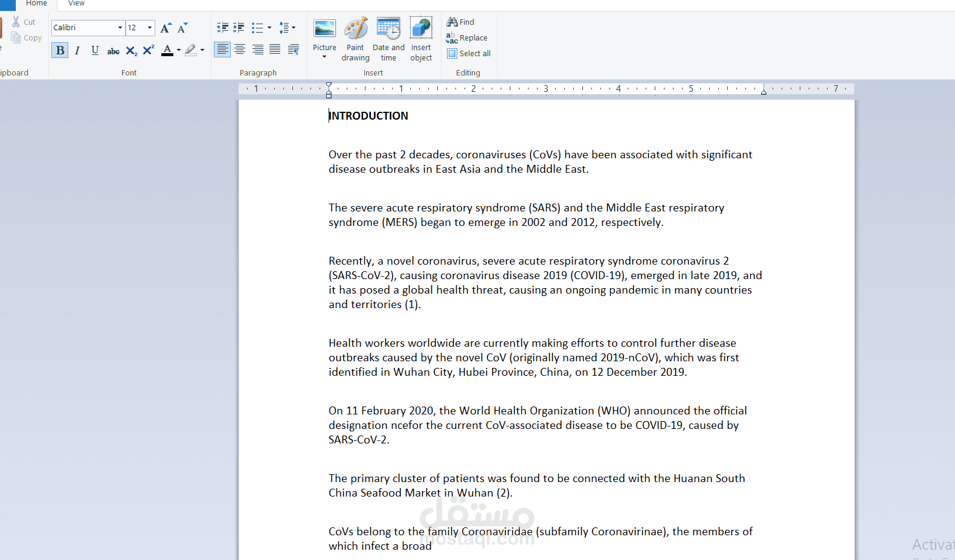Apply the text highlight color marker
Screen dimensions: 955x560
(191, 50)
